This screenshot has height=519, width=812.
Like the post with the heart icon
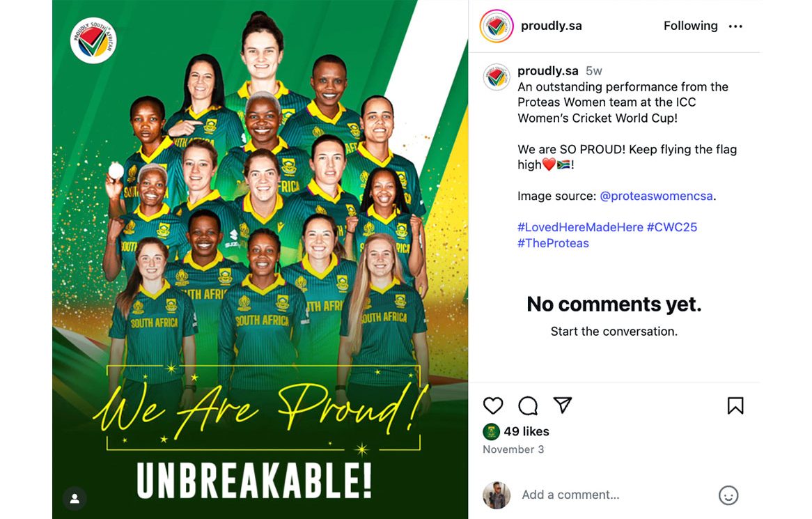point(493,405)
